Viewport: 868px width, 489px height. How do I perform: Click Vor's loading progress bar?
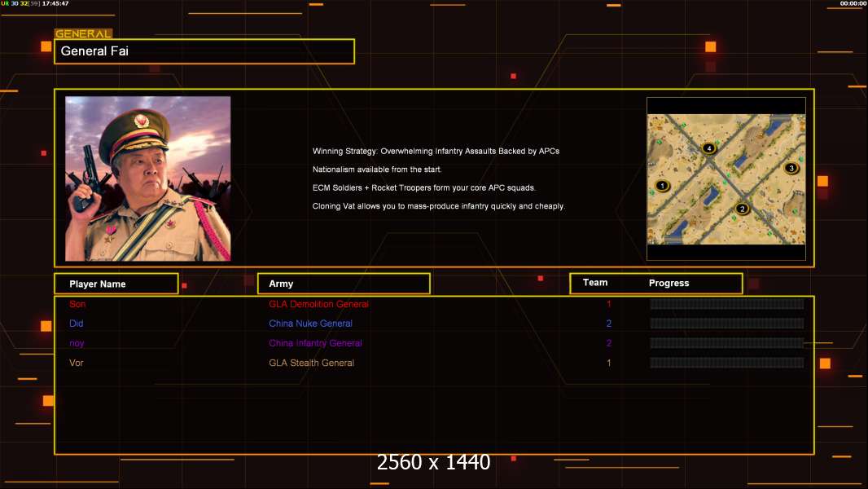pyautogui.click(x=727, y=363)
